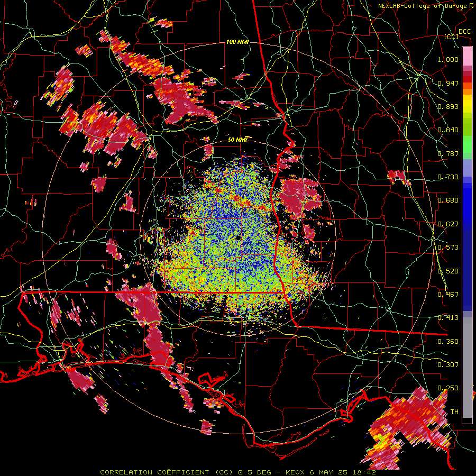Pick the pink segment of the color scale
The width and height of the screenshot is (476, 476).
coord(467,56)
